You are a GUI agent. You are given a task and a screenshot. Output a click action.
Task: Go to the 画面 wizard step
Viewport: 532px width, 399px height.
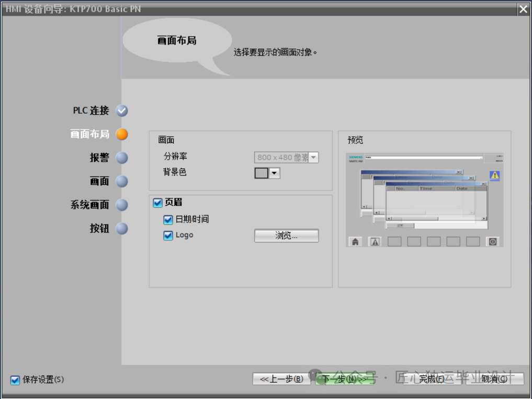click(99, 181)
